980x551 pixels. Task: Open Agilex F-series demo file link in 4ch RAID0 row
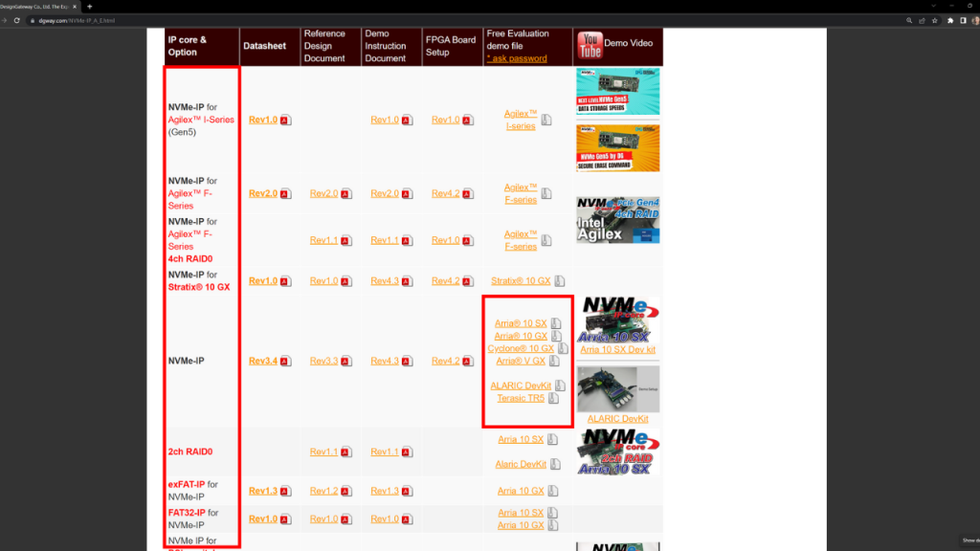tap(521, 240)
